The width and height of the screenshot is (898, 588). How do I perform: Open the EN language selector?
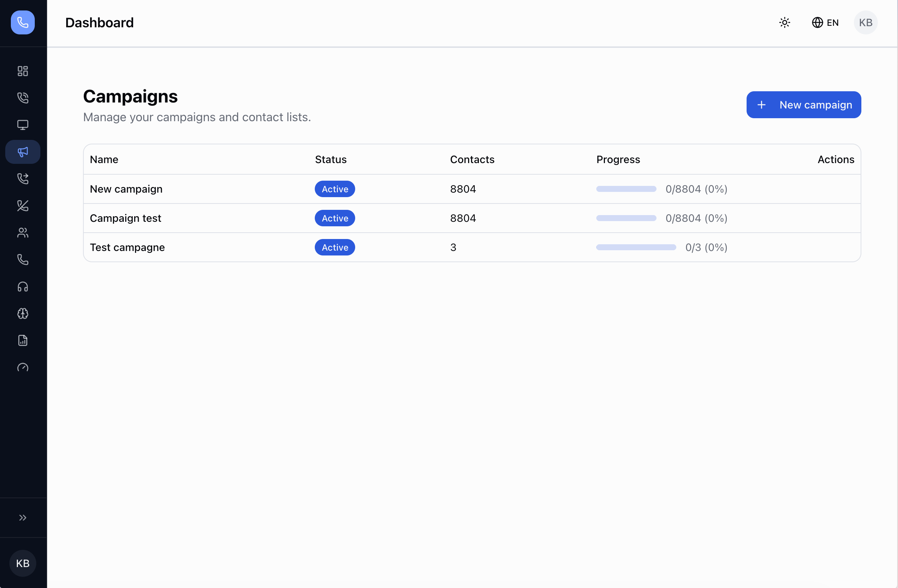coord(825,23)
